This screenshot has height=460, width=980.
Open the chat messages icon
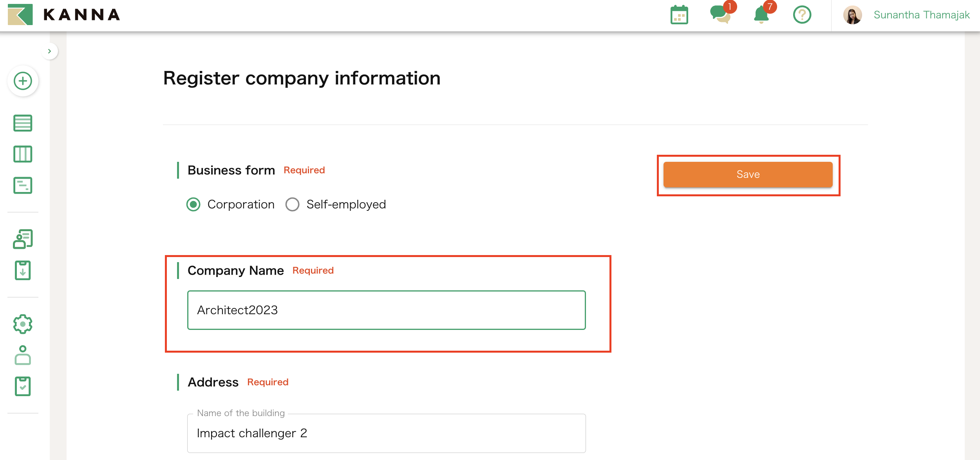(720, 16)
